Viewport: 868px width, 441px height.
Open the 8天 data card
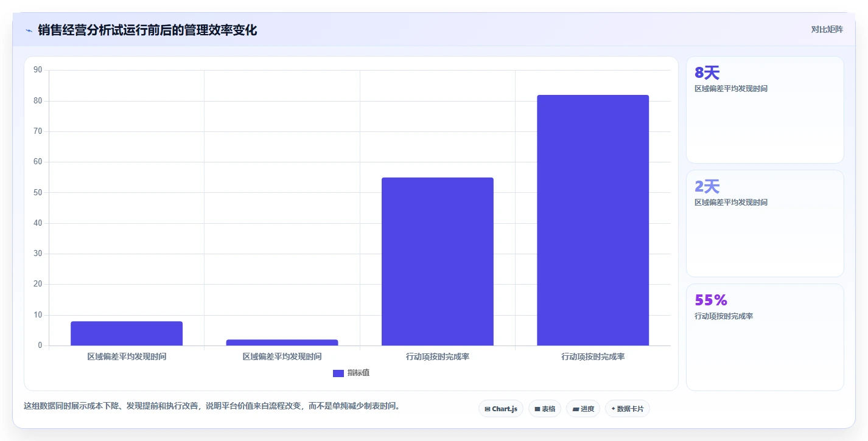765,109
